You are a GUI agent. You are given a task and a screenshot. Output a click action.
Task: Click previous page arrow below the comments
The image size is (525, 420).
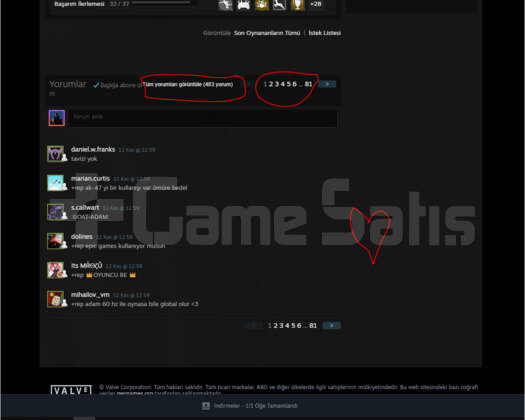tap(253, 326)
